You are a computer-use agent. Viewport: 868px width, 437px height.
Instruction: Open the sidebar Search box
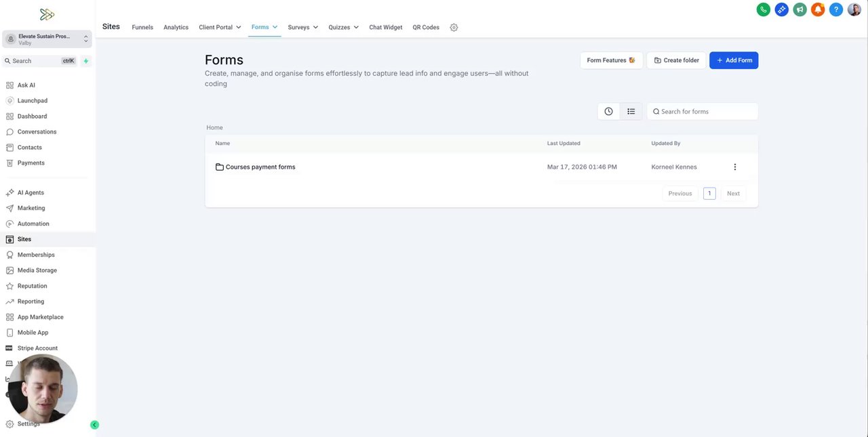point(40,61)
